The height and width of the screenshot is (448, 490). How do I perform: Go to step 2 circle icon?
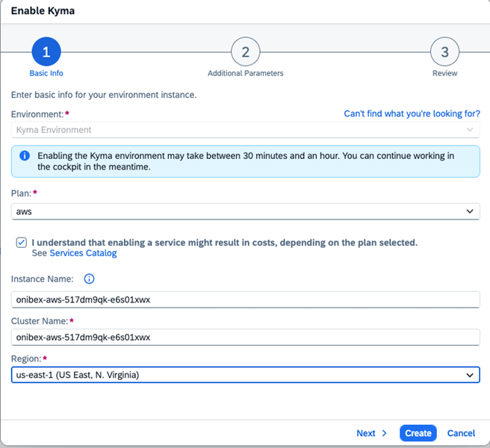pyautogui.click(x=245, y=52)
